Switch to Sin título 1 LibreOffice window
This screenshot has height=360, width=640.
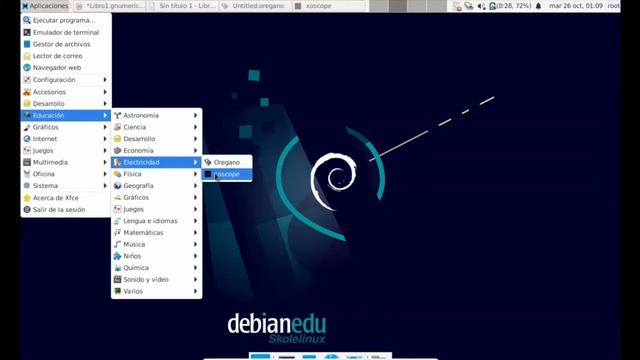pyautogui.click(x=183, y=6)
